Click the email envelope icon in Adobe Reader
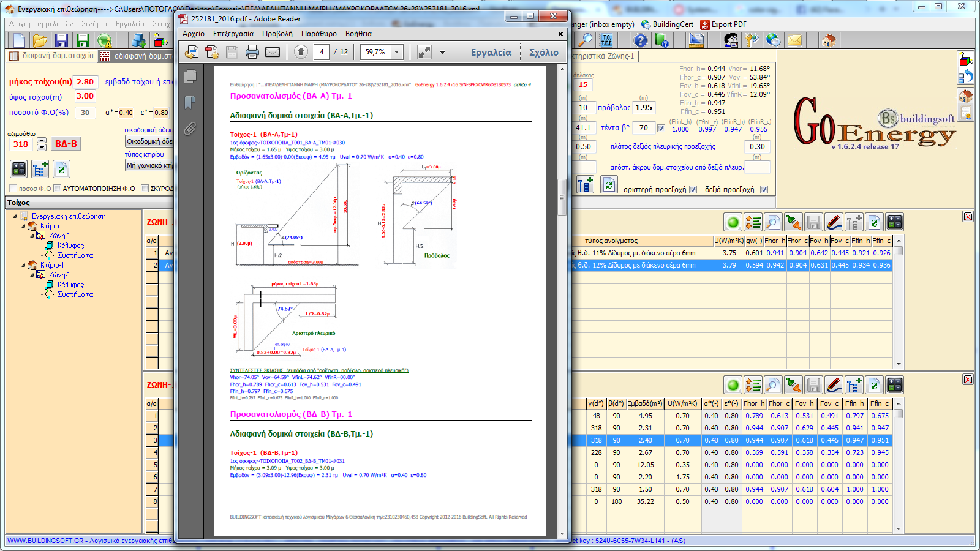980x551 pixels. coord(273,52)
